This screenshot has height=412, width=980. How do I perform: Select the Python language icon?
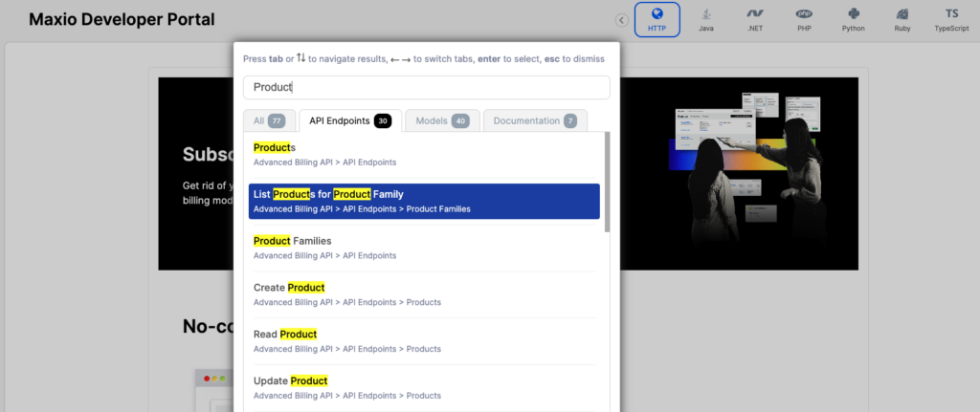click(853, 19)
